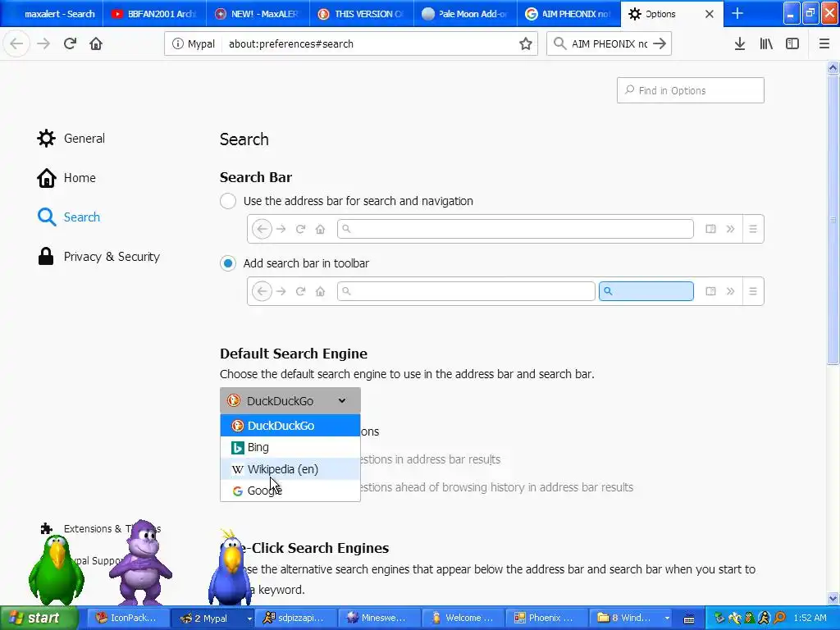
Task: Open the Library bookmarks icon
Action: (x=766, y=43)
